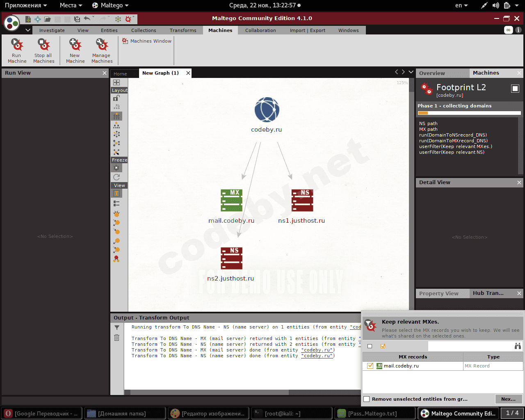Click the Select all orange checkbox icon
The height and width of the screenshot is (420, 525).
383,346
